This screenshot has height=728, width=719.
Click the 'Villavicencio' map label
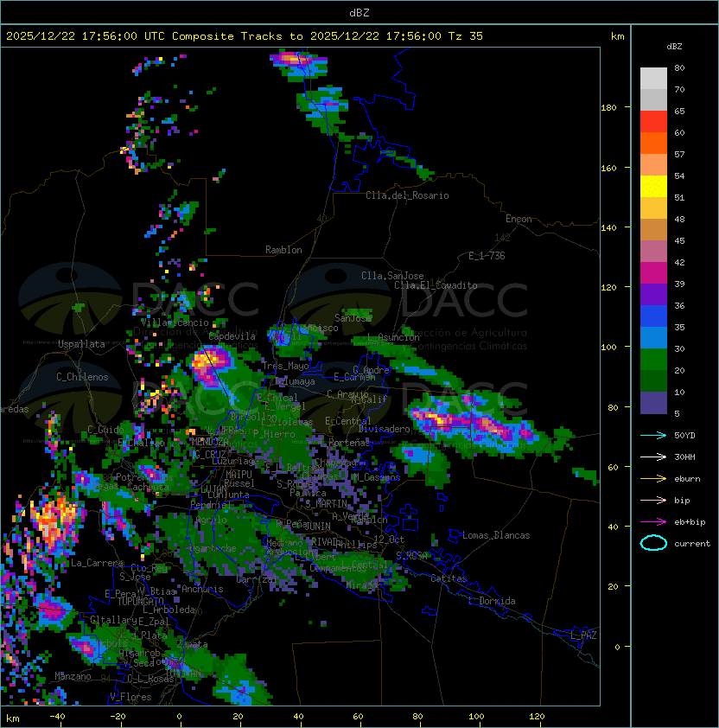175,322
